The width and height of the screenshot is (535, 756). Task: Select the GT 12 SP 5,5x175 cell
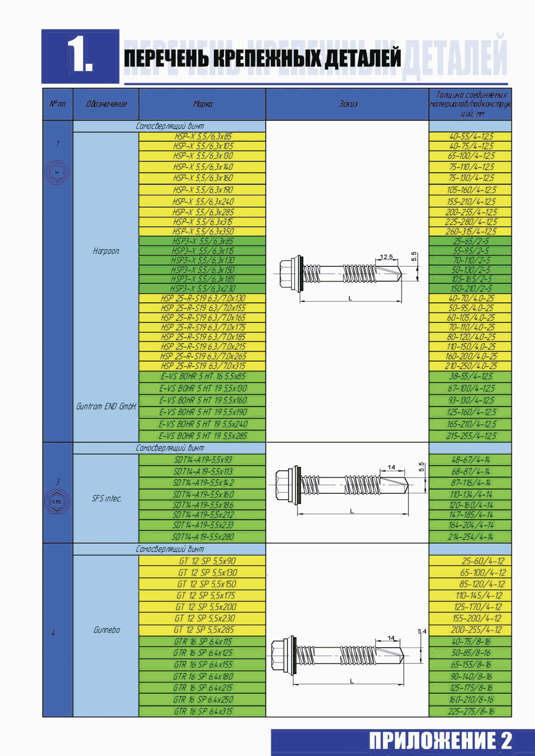[x=202, y=595]
